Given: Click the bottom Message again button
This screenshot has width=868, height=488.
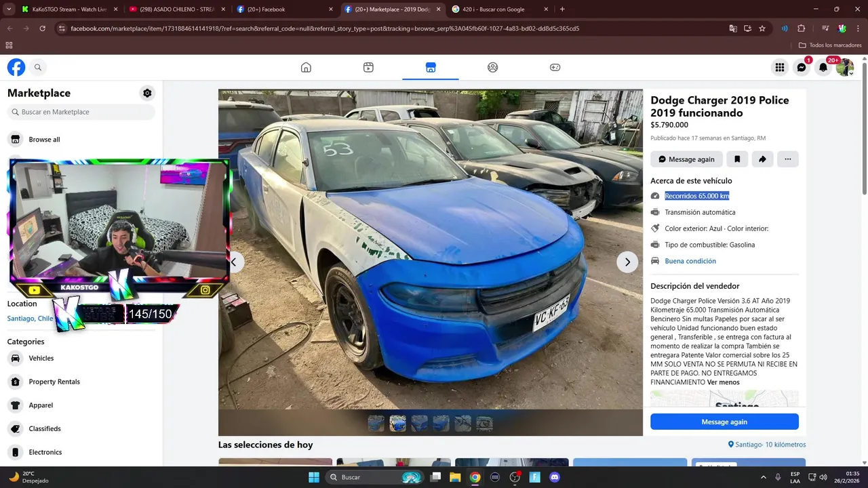Looking at the screenshot, I should click(724, 422).
